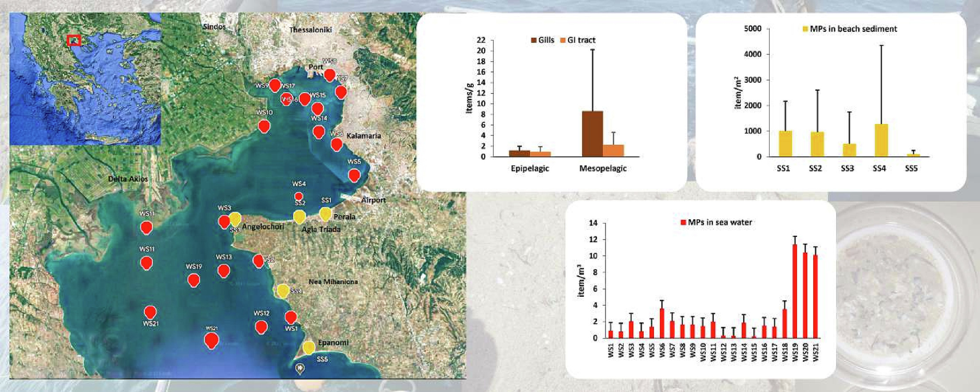The height and width of the screenshot is (392, 980).
Task: Click the red WS13 map marker
Action: 224,271
